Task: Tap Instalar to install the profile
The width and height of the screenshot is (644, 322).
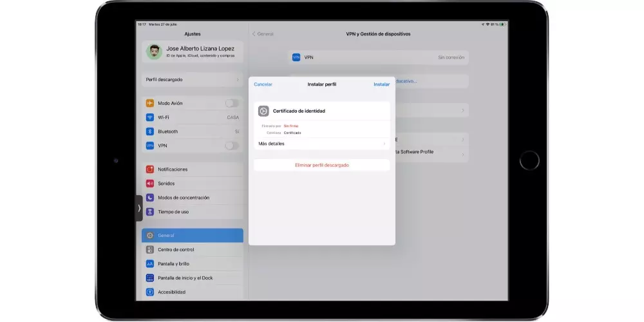Action: click(381, 84)
